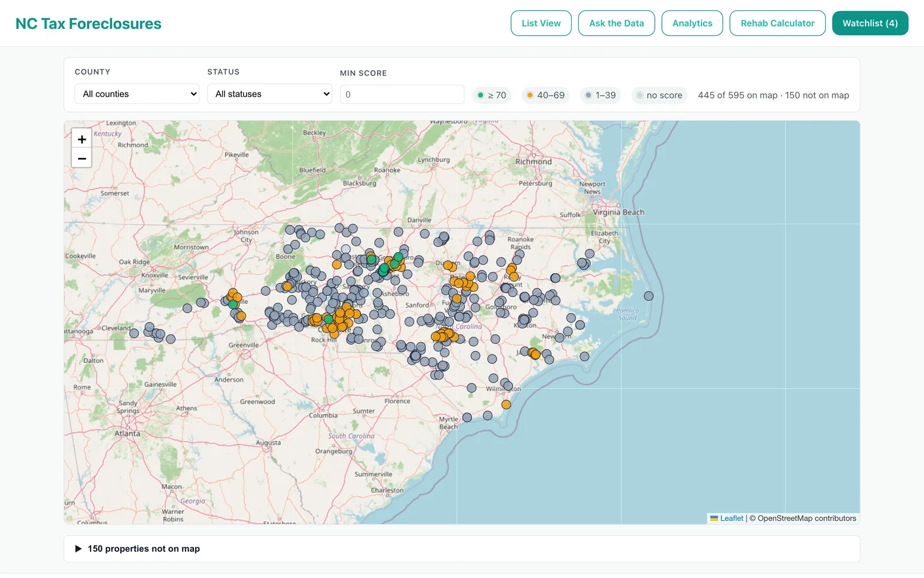Focus the Min Score input field

(x=402, y=94)
